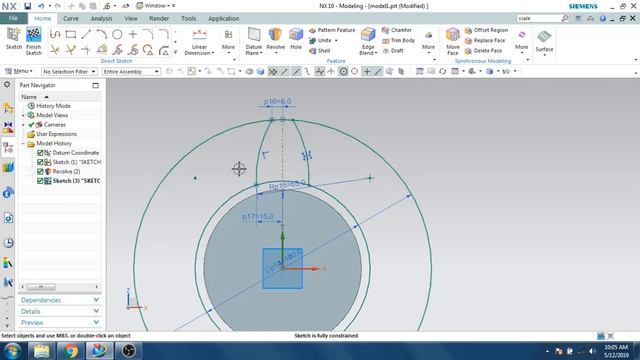Toggle the Sketch (3) checkbox
This screenshot has width=640, height=360.
(x=40, y=181)
